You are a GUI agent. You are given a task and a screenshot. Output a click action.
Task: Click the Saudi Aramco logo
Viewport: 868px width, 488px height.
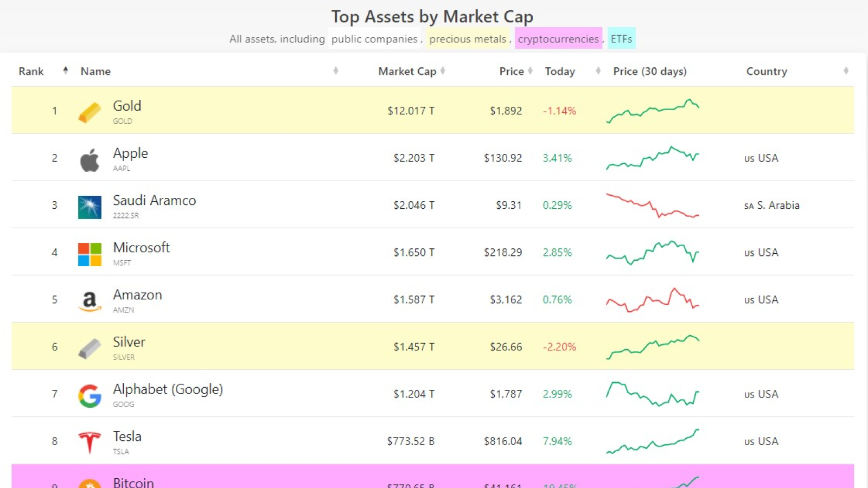tap(90, 207)
